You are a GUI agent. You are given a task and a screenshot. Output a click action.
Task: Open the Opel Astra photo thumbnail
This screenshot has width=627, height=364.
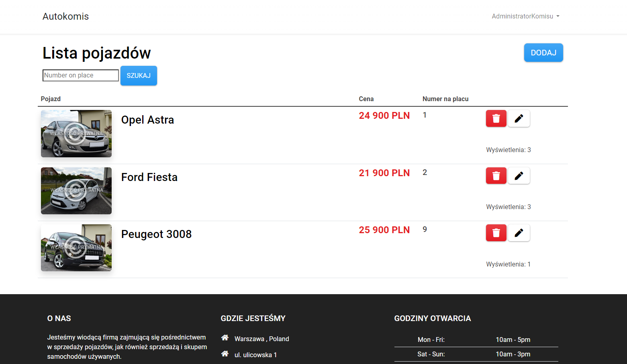(76, 134)
